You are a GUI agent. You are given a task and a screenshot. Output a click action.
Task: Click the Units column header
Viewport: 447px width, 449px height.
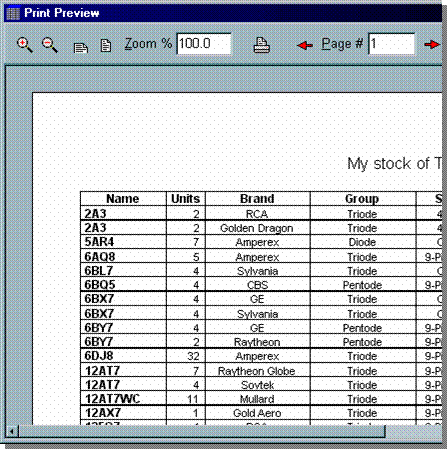coord(185,199)
